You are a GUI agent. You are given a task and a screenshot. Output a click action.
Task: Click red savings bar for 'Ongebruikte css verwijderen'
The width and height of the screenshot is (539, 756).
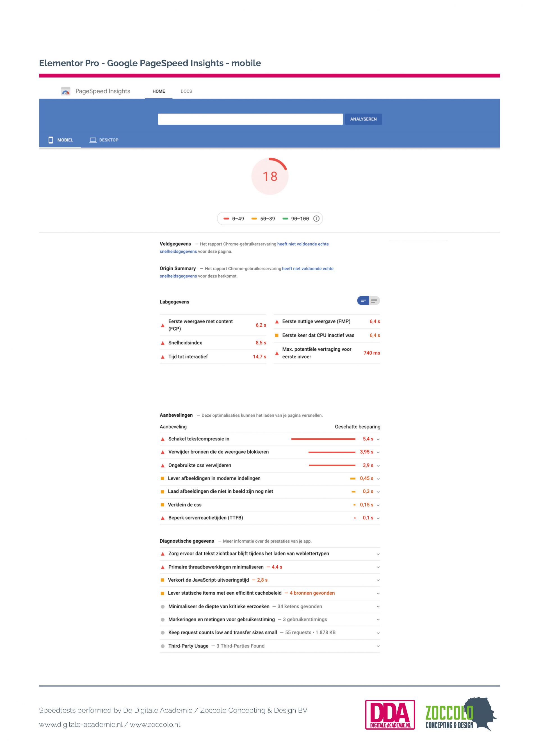click(332, 465)
